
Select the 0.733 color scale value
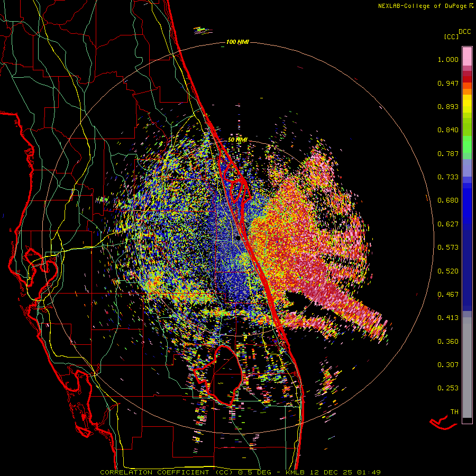click(448, 177)
